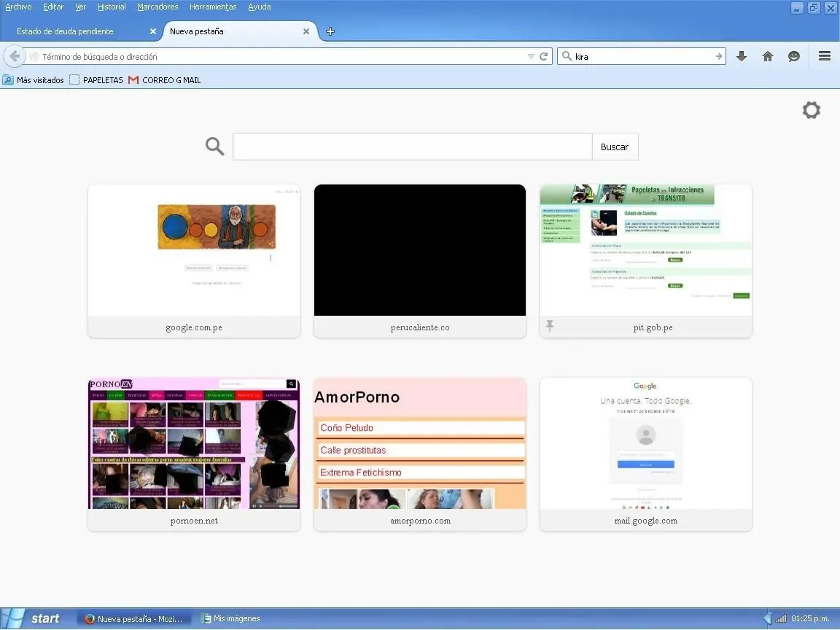The image size is (840, 630).
Task: Click the network signal tray icon
Action: coord(781,619)
